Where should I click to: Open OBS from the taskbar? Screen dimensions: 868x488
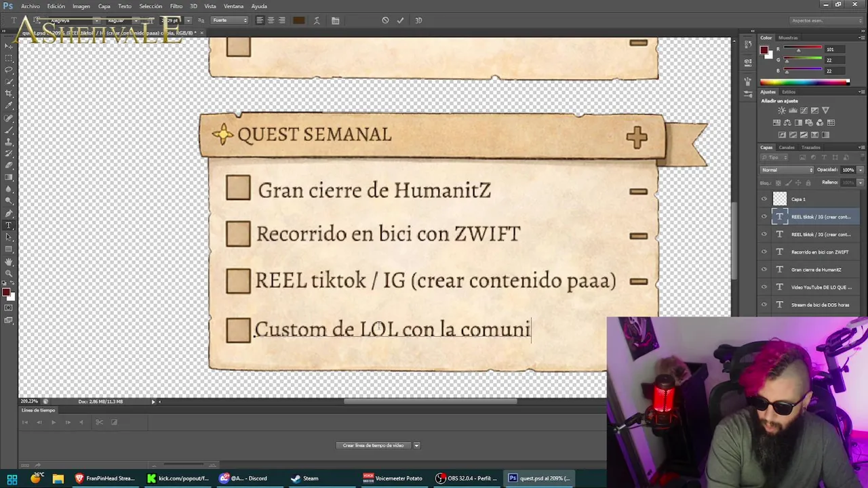(x=467, y=478)
